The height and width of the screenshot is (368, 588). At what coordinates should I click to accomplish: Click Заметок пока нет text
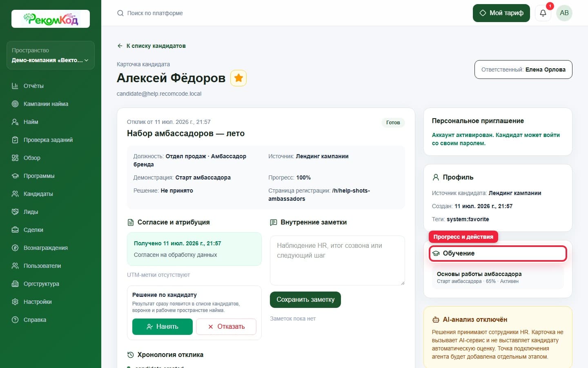click(293, 319)
